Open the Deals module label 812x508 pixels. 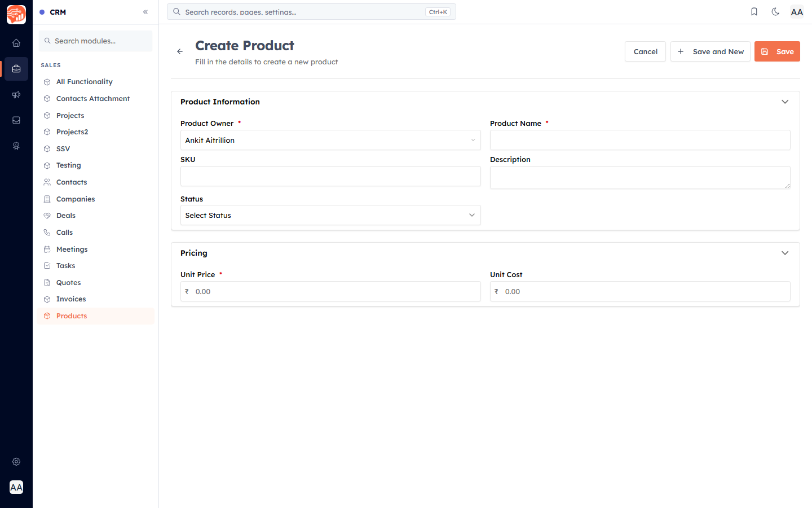(66, 216)
